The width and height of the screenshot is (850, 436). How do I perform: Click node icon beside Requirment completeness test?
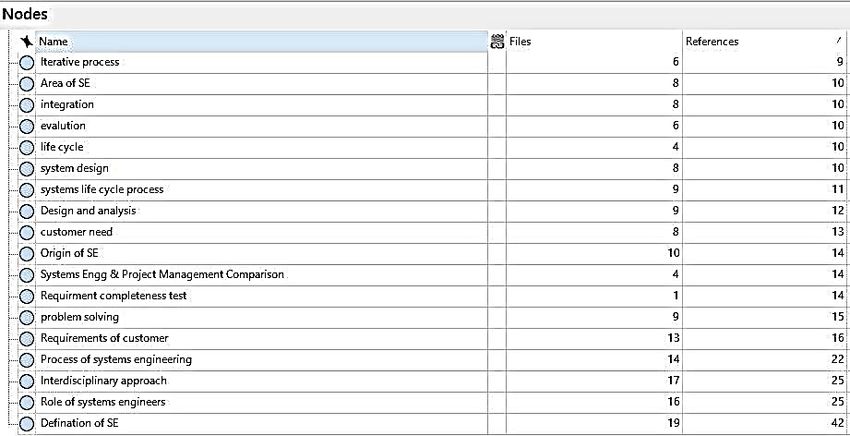tap(27, 296)
